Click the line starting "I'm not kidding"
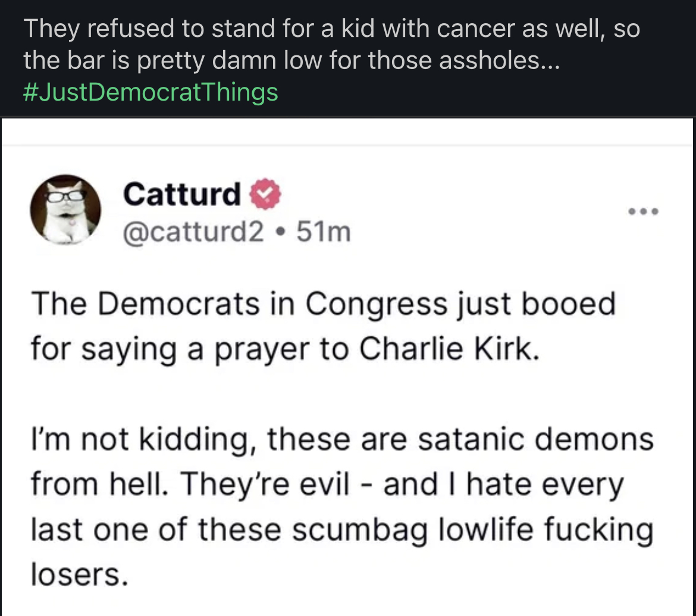Viewport: 696px width, 616px height. click(x=342, y=440)
